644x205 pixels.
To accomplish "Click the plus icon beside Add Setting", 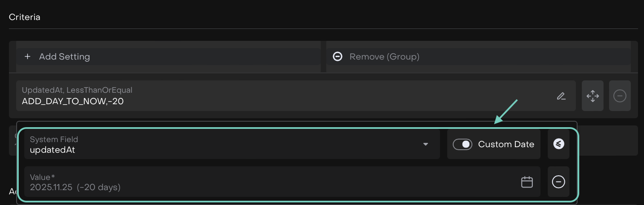I will [x=28, y=57].
